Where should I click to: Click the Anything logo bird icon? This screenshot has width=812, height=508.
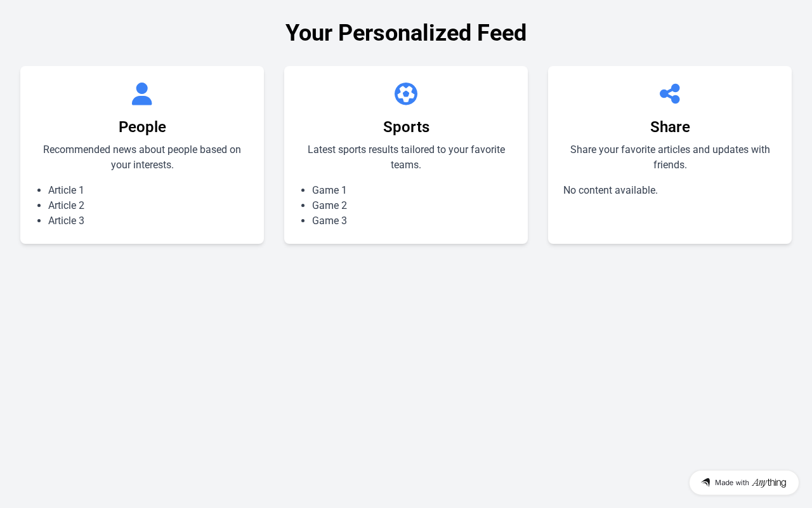[x=705, y=483]
